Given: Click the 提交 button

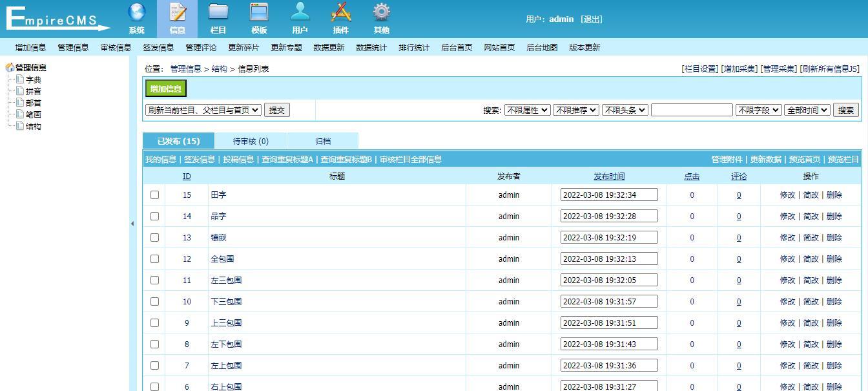Looking at the screenshot, I should pos(277,110).
